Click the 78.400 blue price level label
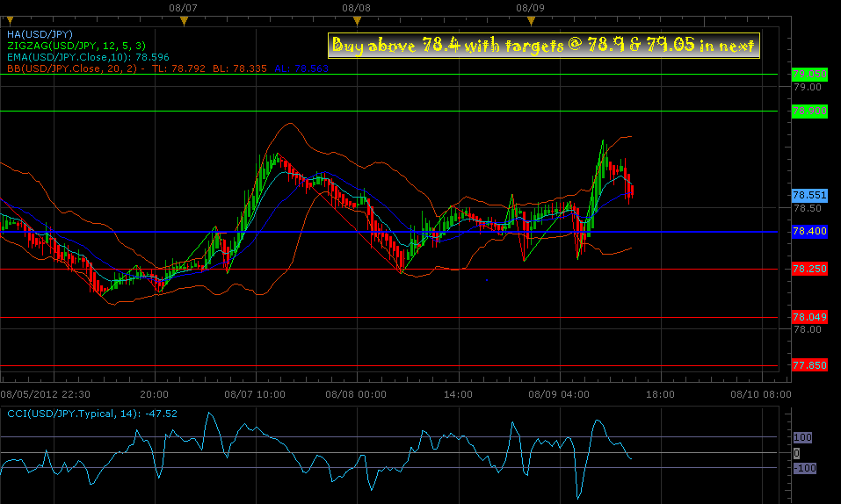 (x=809, y=231)
